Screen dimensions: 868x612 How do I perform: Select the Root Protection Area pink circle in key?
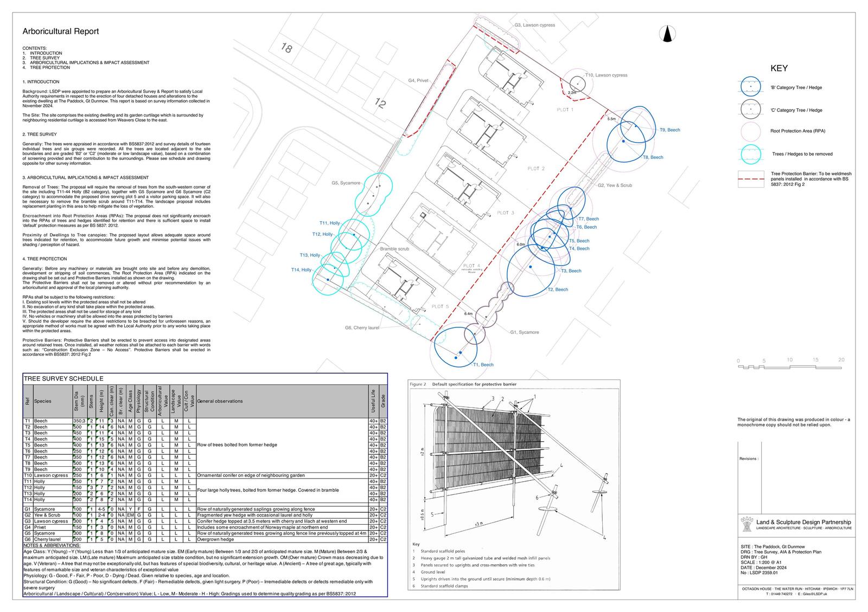(751, 131)
